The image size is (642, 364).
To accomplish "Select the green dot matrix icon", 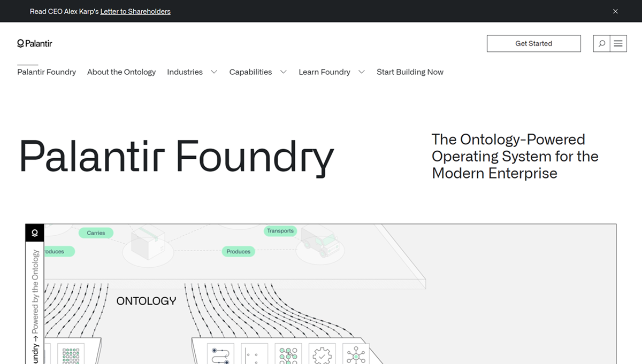I will click(x=71, y=355).
